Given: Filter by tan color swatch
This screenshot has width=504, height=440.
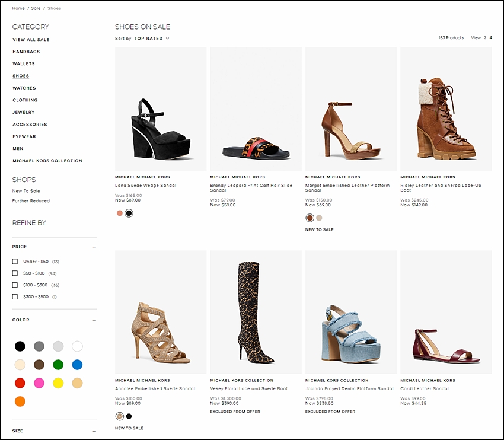Looking at the screenshot, I should pos(77,383).
